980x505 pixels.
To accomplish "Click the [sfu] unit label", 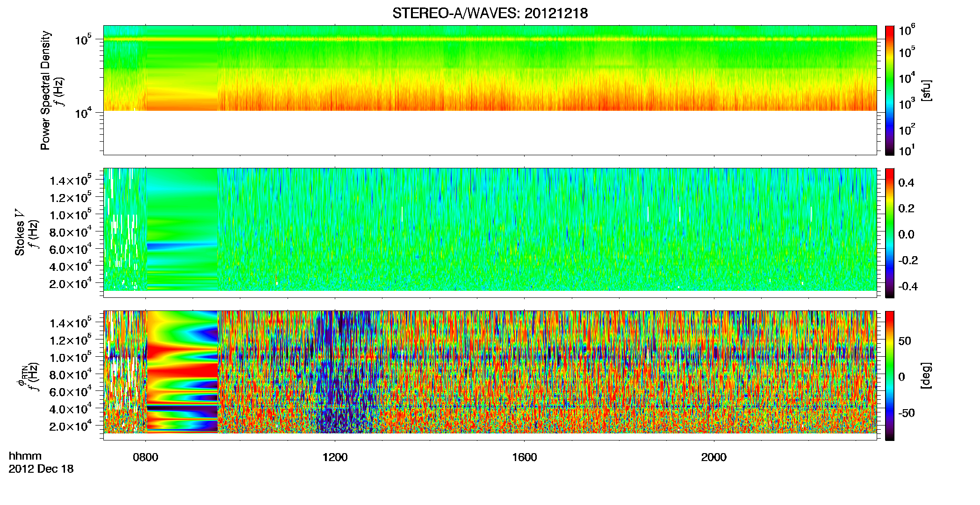I will tap(926, 91).
